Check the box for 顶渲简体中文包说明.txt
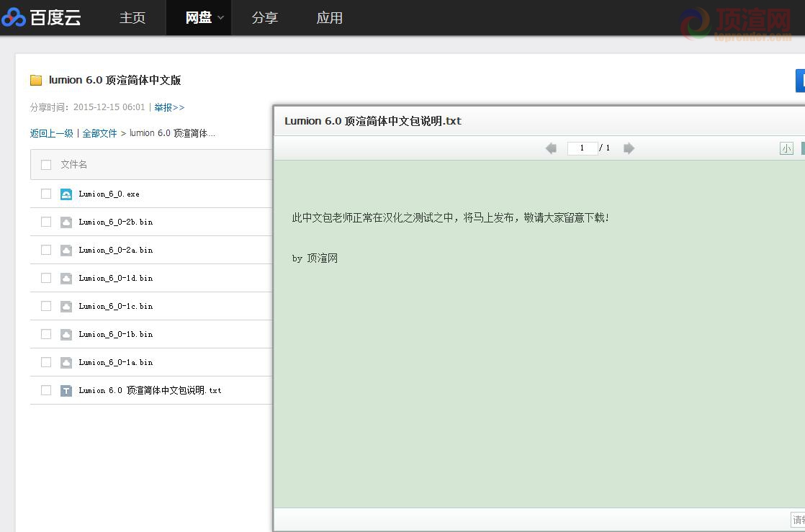The width and height of the screenshot is (805, 532). (46, 390)
